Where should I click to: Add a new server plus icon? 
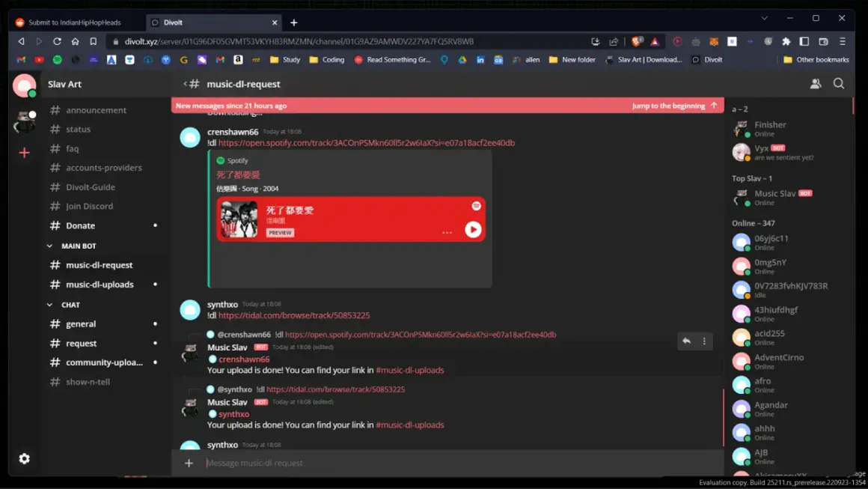click(25, 152)
